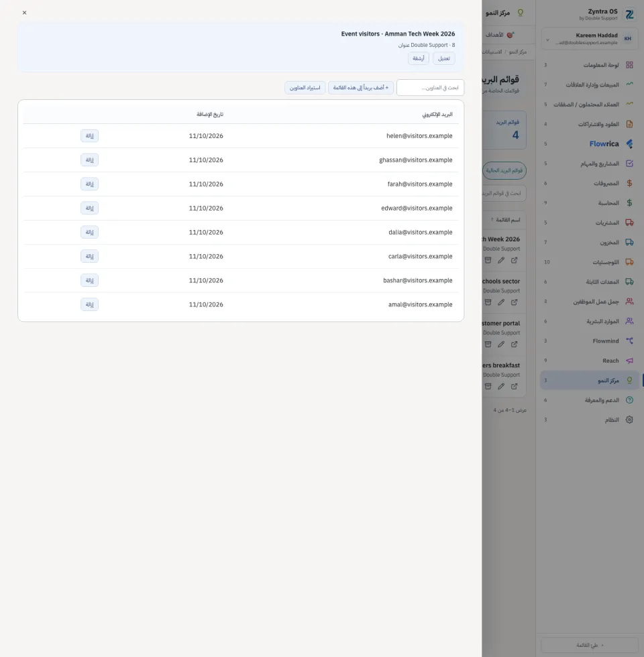644x657 pixels.
Task: Open المصروفات dollar icon in sidebar
Action: [x=629, y=183]
